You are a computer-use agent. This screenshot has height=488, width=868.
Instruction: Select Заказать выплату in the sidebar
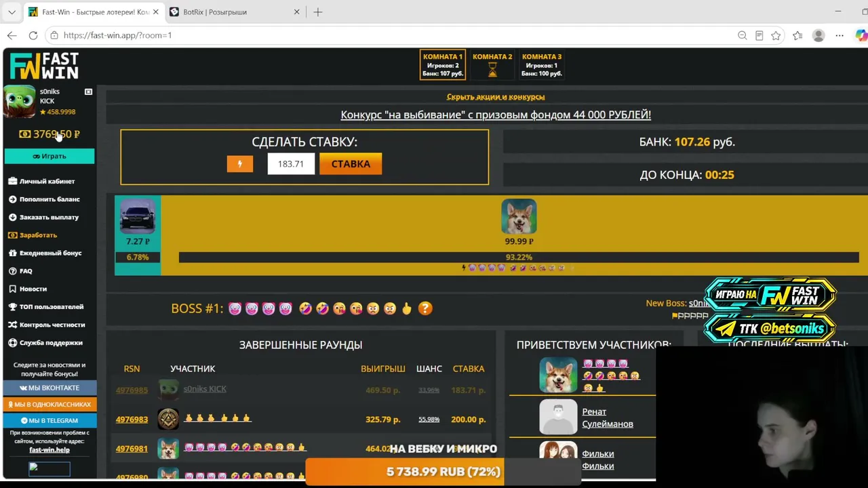49,217
